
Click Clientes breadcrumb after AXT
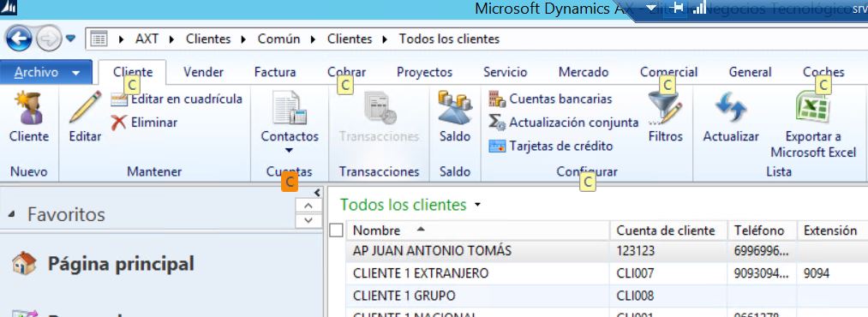point(208,39)
